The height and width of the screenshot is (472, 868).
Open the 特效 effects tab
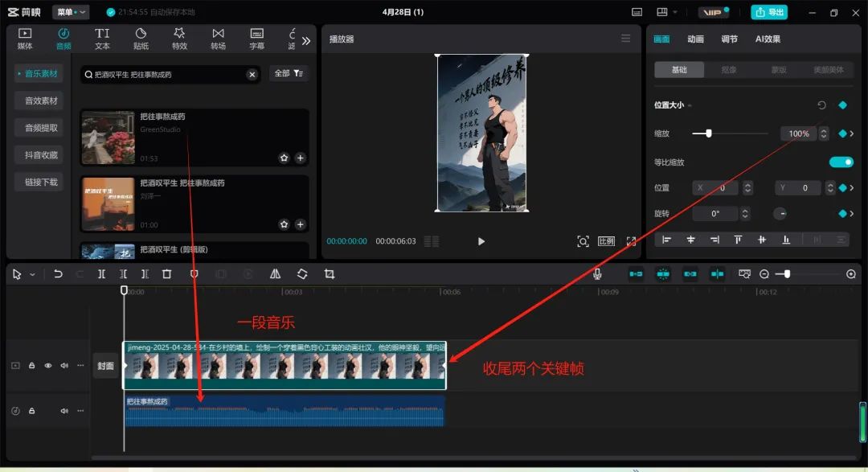click(179, 39)
